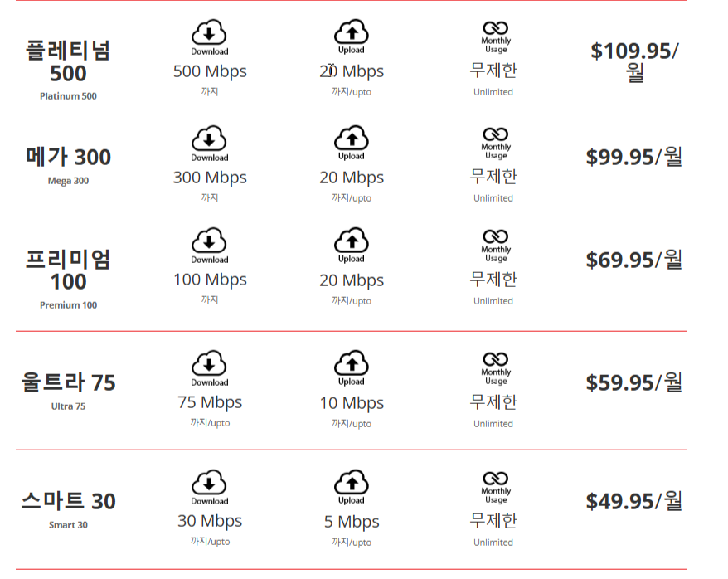Click the Ultra 75 Monthly Usage infinity icon

(495, 359)
